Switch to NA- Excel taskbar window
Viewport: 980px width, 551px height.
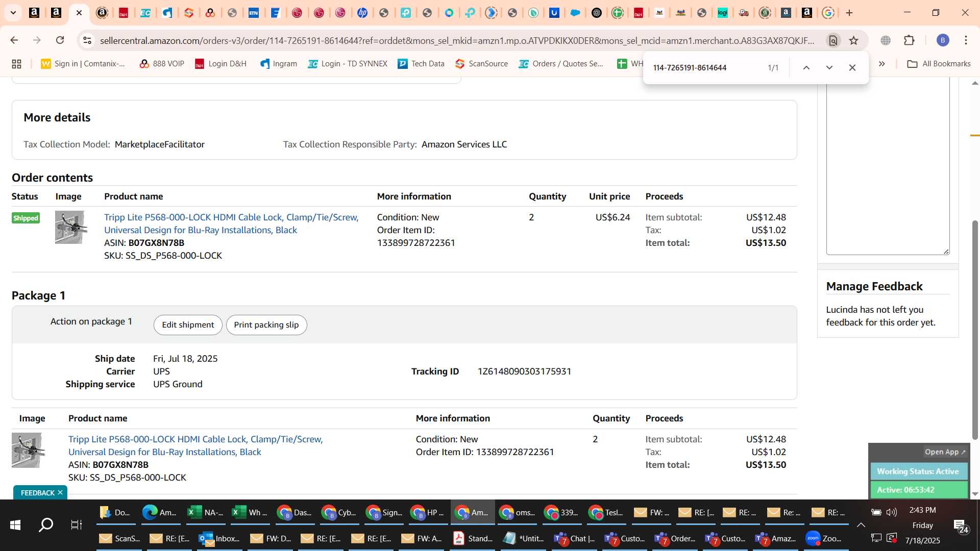click(x=205, y=512)
